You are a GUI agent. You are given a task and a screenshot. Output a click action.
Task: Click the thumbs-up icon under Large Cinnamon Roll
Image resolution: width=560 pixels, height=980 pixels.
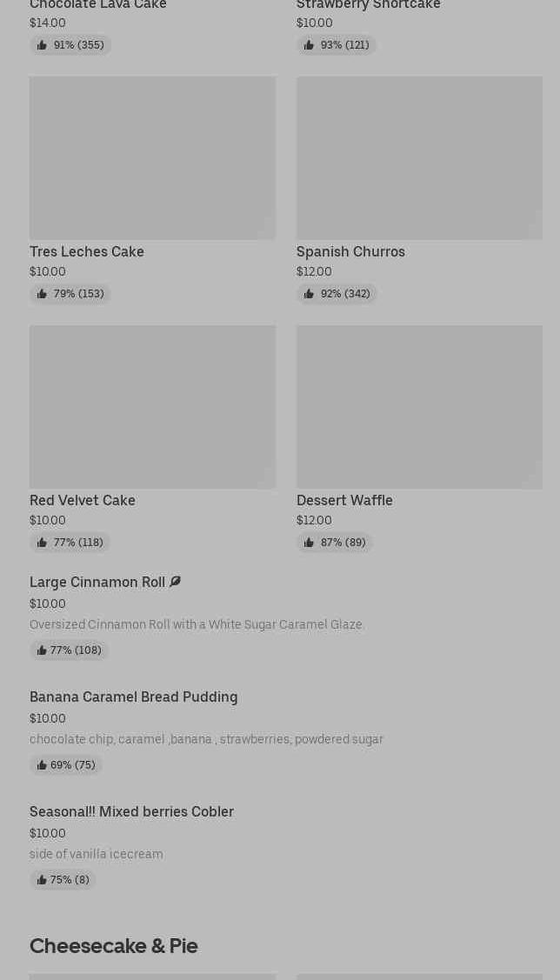pos(42,650)
